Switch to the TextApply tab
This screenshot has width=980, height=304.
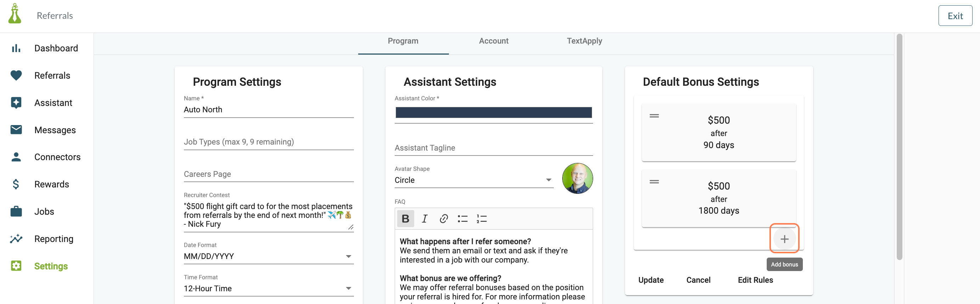tap(584, 41)
